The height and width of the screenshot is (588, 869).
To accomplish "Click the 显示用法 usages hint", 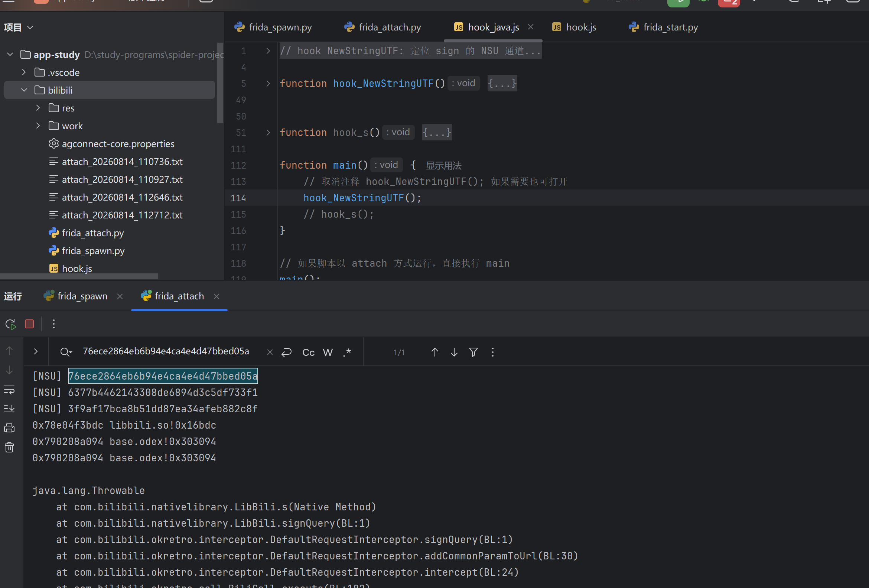I will click(443, 165).
